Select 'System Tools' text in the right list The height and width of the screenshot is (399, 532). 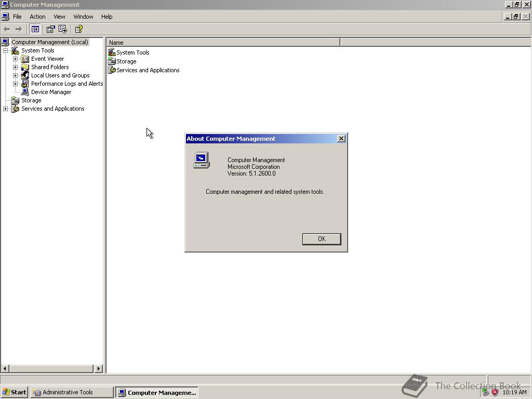point(132,52)
